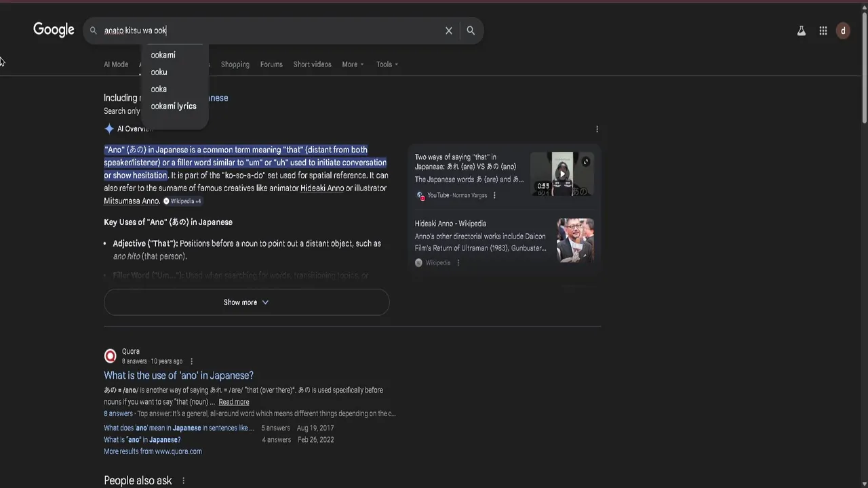This screenshot has height=488, width=868.
Task: Open 'Two ways of saying that' video title
Action: [465, 162]
